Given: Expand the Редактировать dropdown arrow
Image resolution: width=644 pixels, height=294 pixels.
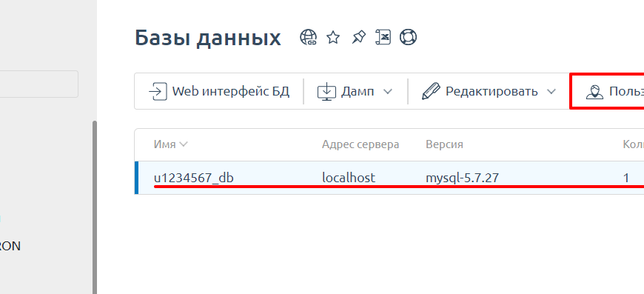Looking at the screenshot, I should click(551, 92).
